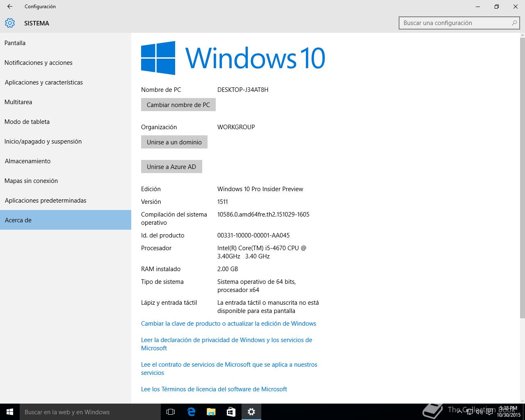Open File Explorer from taskbar
Viewport: 525px width, 420px height.
point(211,412)
